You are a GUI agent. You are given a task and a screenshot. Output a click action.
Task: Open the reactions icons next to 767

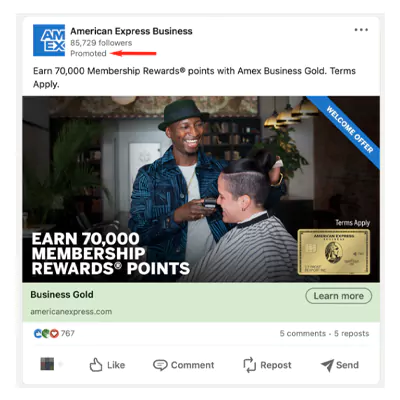click(x=46, y=333)
